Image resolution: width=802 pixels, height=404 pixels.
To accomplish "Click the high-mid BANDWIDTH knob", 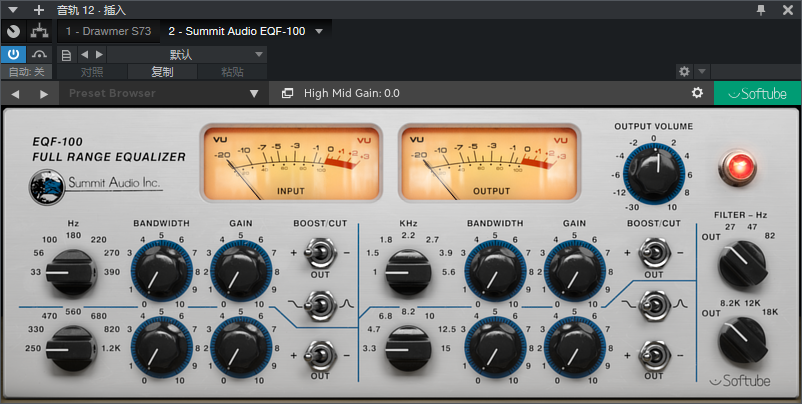I will tap(495, 270).
